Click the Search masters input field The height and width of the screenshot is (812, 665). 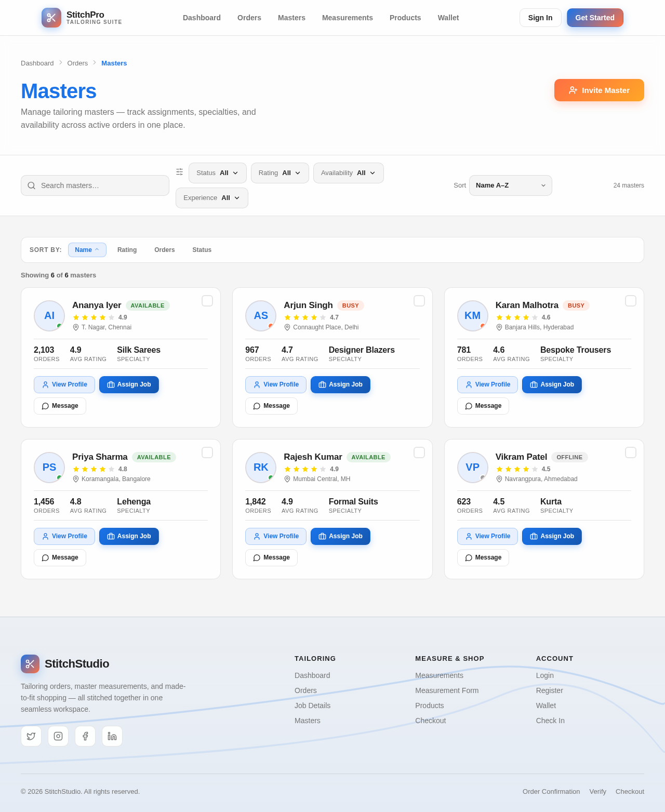(x=95, y=185)
